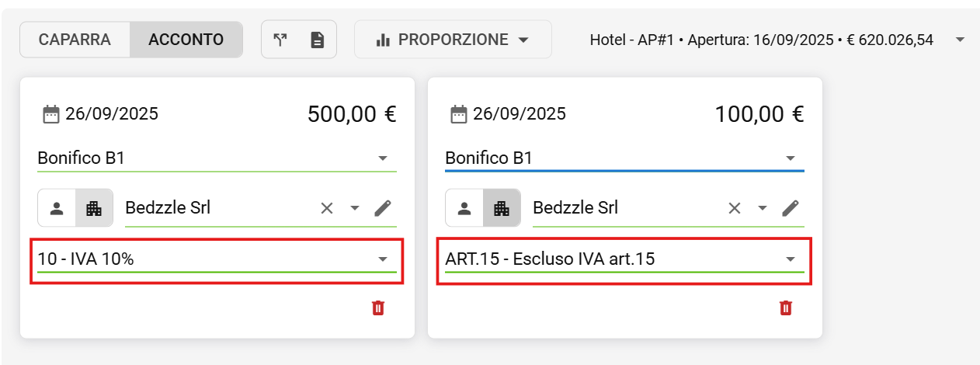The image size is (980, 365).
Task: Switch to the ACCONTO tab
Action: (186, 40)
